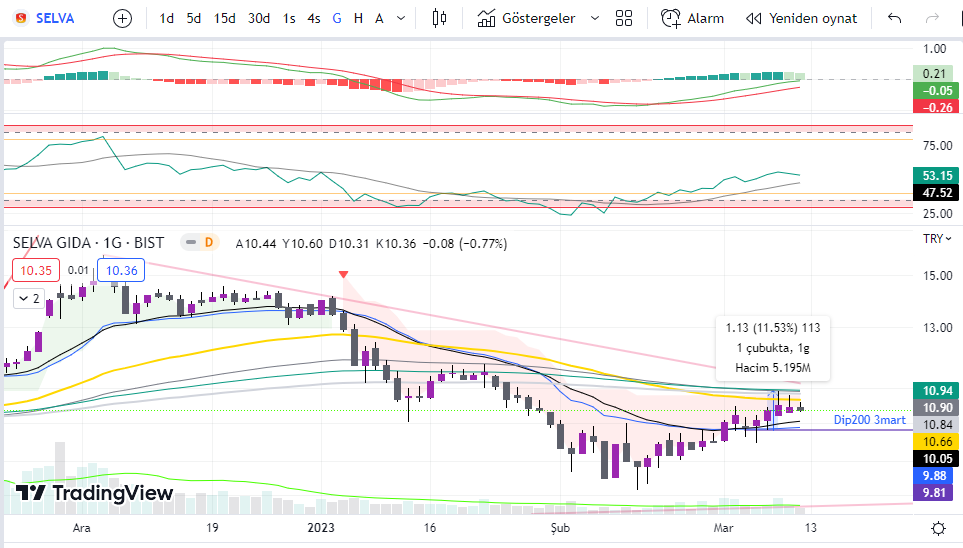Click the 10.90 current price label
The image size is (963, 548).
point(937,408)
